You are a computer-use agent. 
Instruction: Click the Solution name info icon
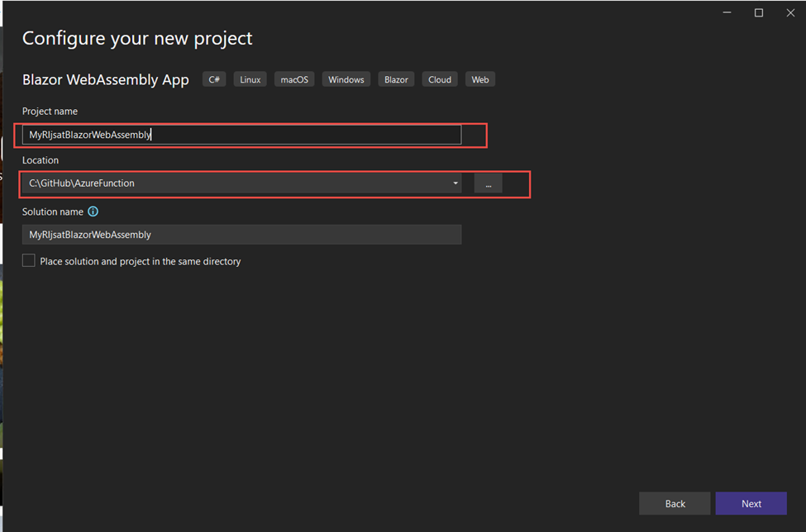(x=93, y=211)
